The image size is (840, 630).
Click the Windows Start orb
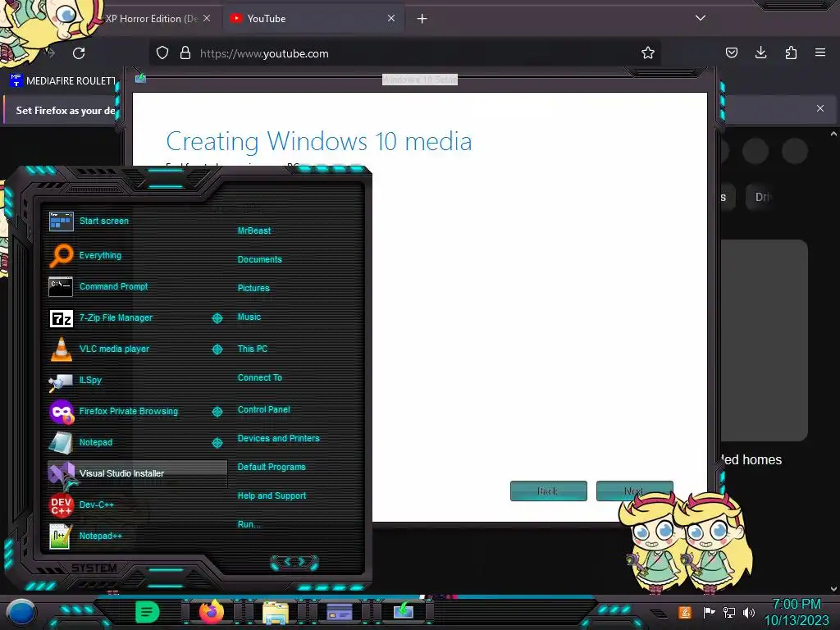coord(21,612)
